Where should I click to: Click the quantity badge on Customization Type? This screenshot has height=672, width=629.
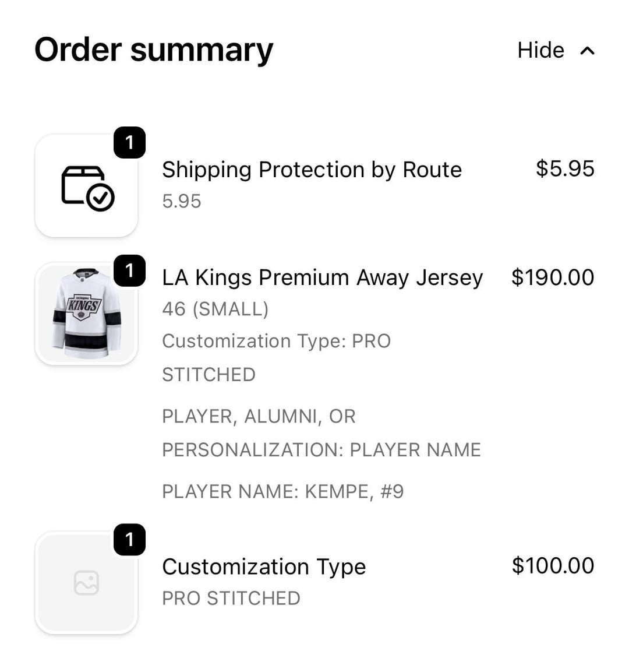pos(129,540)
